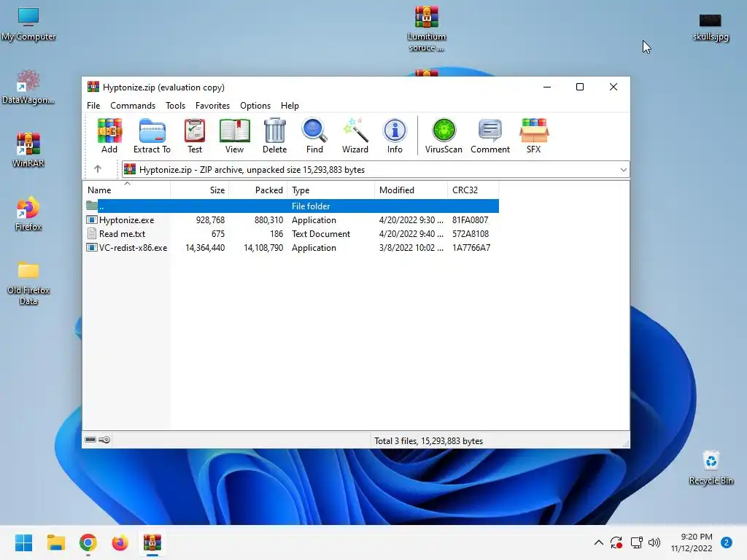Open the clock showing 9:20 PM
The image size is (747, 560).
(692, 542)
